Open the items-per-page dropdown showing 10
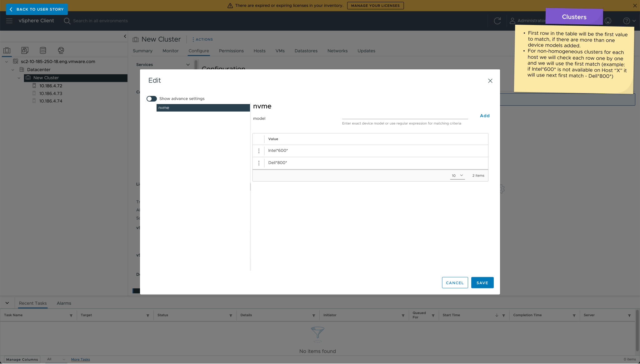The height and width of the screenshot is (364, 640). 457,175
